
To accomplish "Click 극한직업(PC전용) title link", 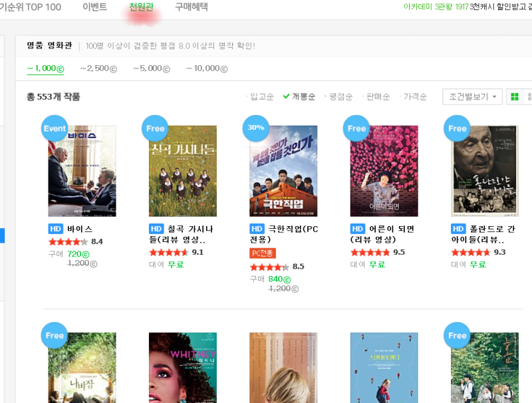I will pos(285,234).
